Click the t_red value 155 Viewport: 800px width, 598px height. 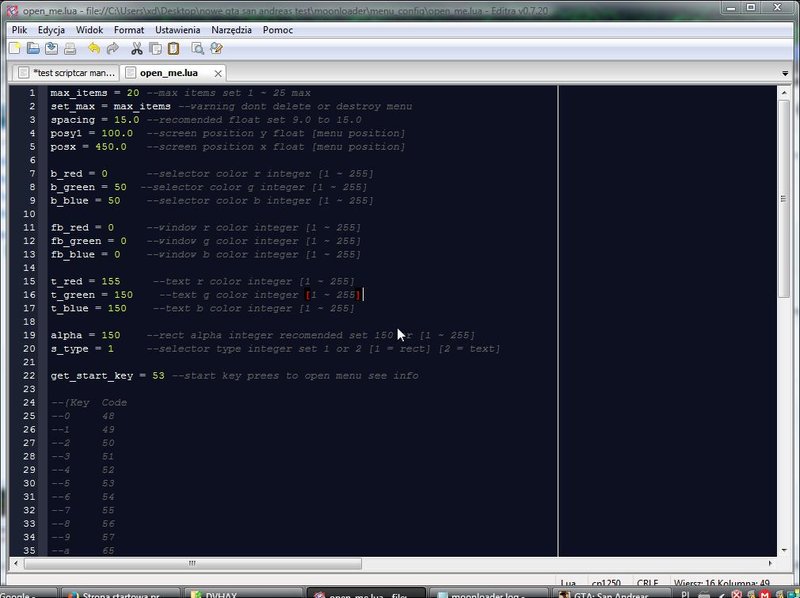click(x=111, y=282)
